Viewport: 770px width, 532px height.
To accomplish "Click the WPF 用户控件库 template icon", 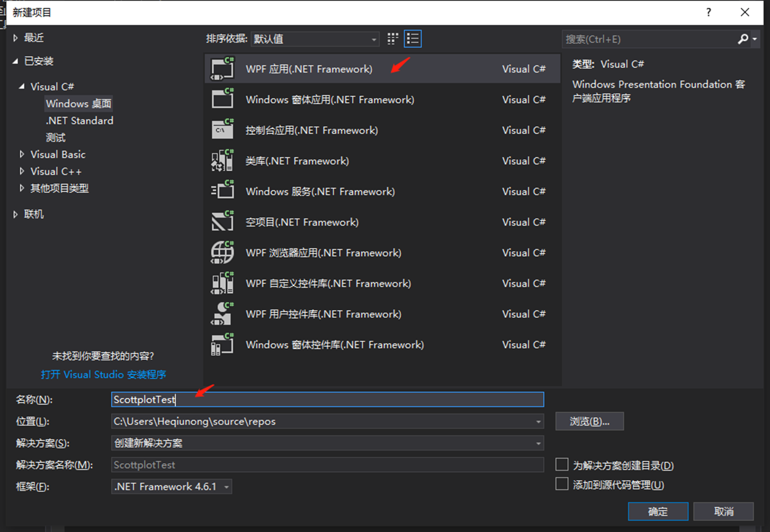I will pos(222,314).
